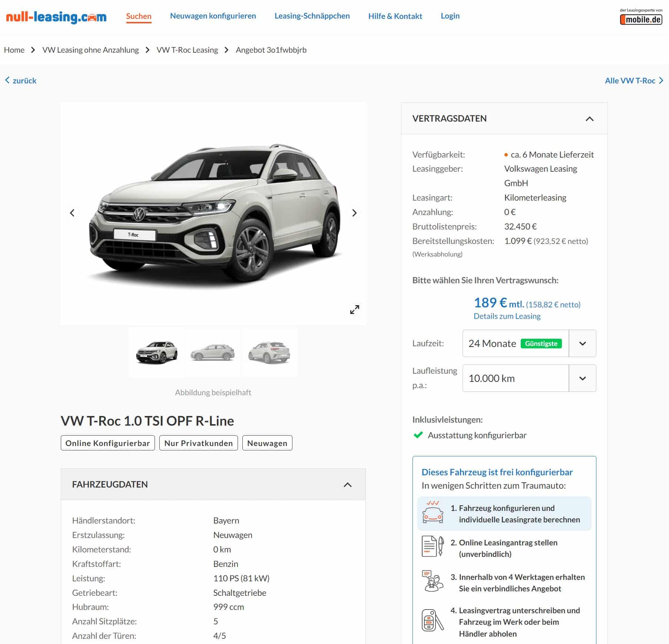Click the VW T-Roc 1.0 TSI OPF R-Line title

(147, 421)
